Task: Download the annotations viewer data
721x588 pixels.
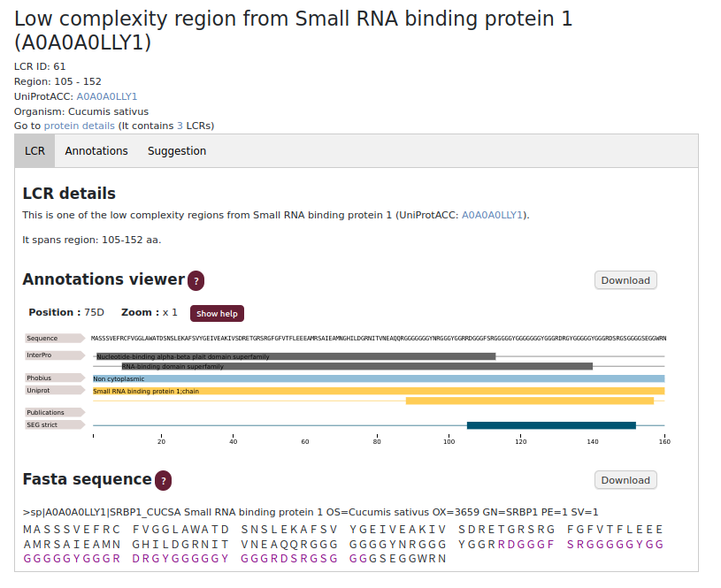Action: click(625, 280)
